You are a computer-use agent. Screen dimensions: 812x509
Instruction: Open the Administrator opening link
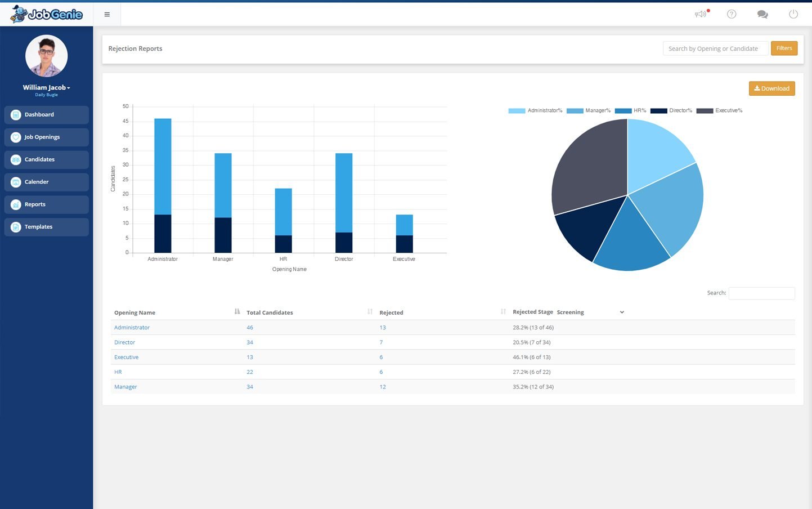(x=132, y=328)
